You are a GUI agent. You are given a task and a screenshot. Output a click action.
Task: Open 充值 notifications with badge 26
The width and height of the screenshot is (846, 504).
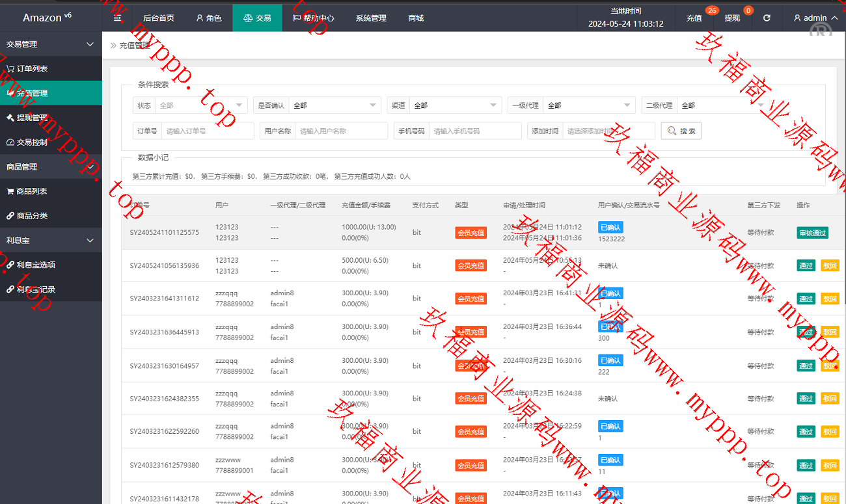pyautogui.click(x=694, y=18)
